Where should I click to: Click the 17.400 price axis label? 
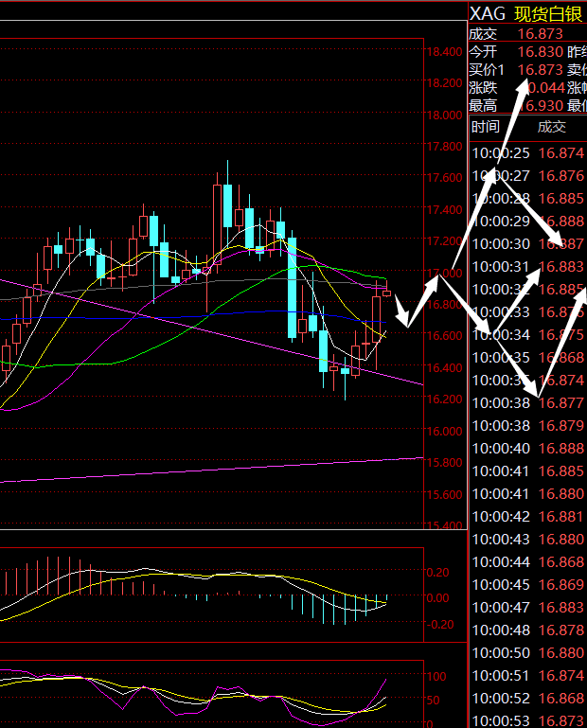[444, 210]
